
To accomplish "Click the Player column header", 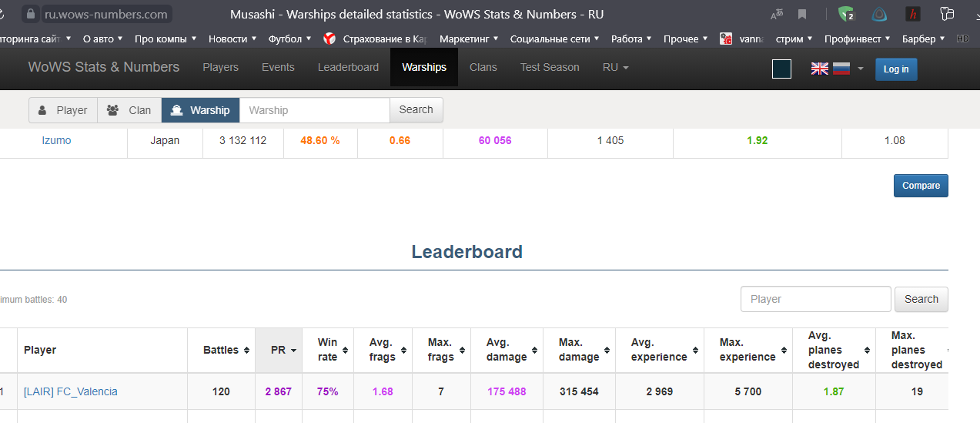I will 102,350.
